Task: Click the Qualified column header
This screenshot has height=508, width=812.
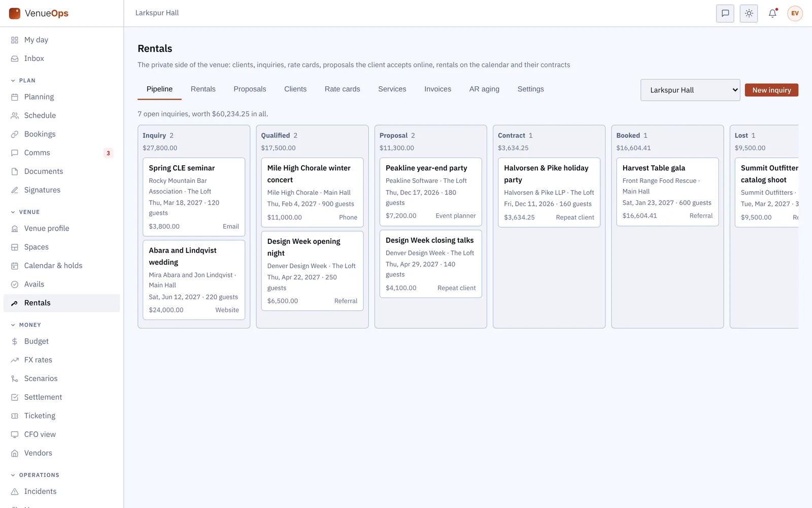Action: coord(279,136)
